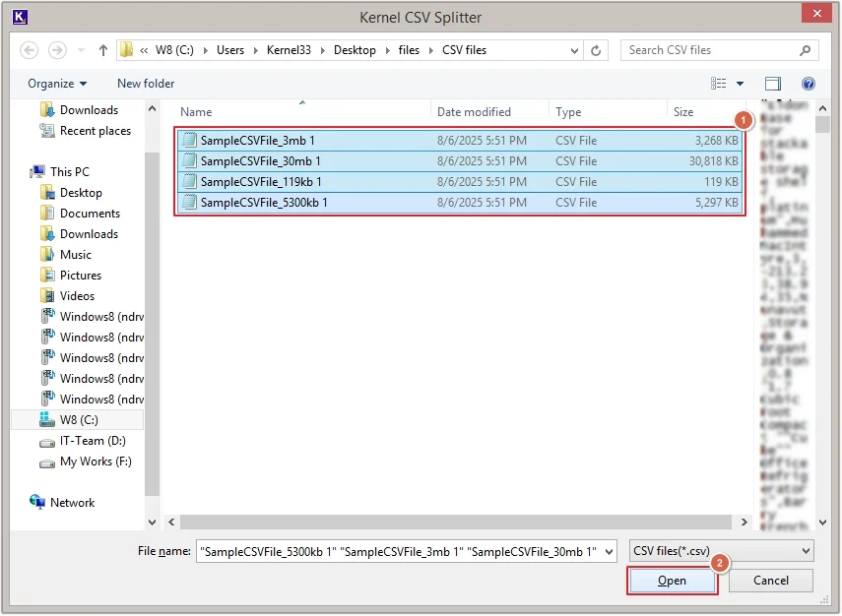The width and height of the screenshot is (842, 616).
Task: Toggle the preview pane icon
Action: pyautogui.click(x=773, y=84)
